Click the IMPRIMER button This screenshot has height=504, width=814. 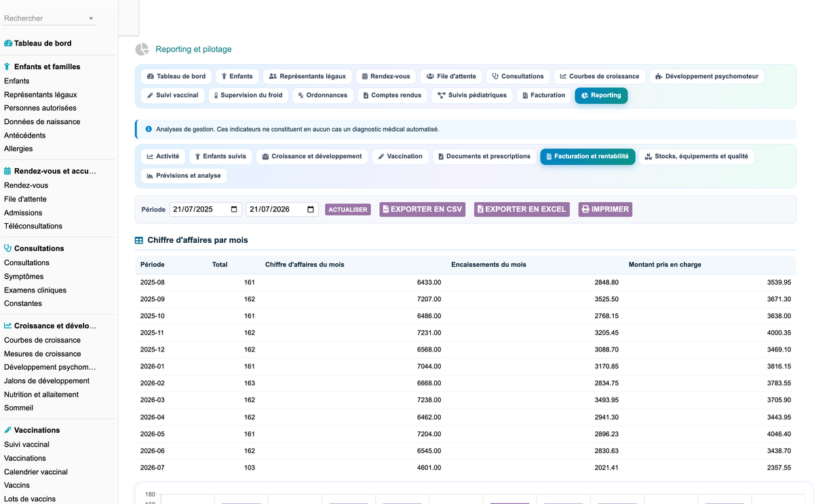click(x=605, y=210)
